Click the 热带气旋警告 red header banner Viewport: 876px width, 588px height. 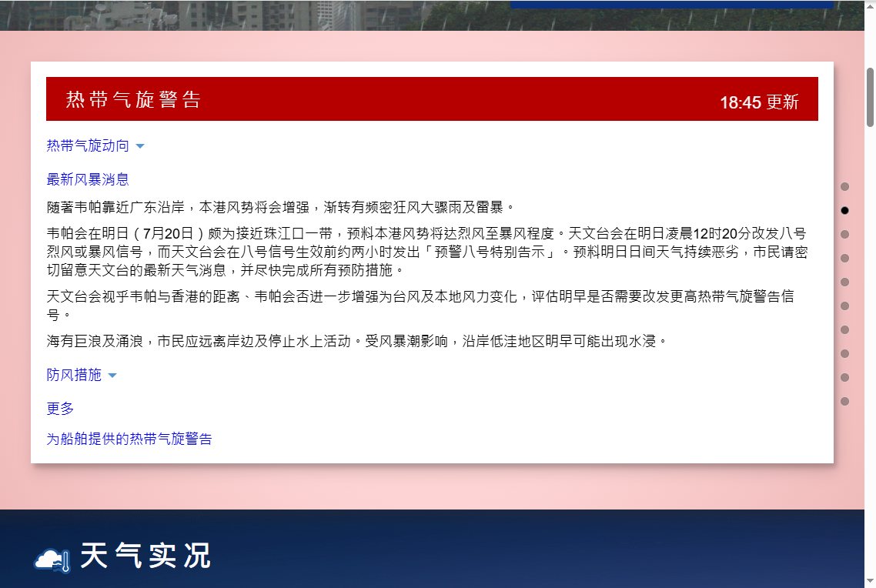pyautogui.click(x=432, y=99)
